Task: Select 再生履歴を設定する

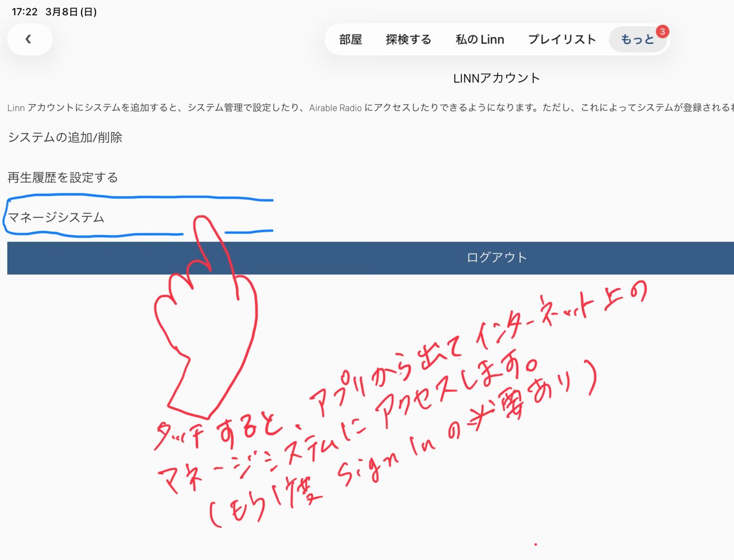Action: pos(63,177)
